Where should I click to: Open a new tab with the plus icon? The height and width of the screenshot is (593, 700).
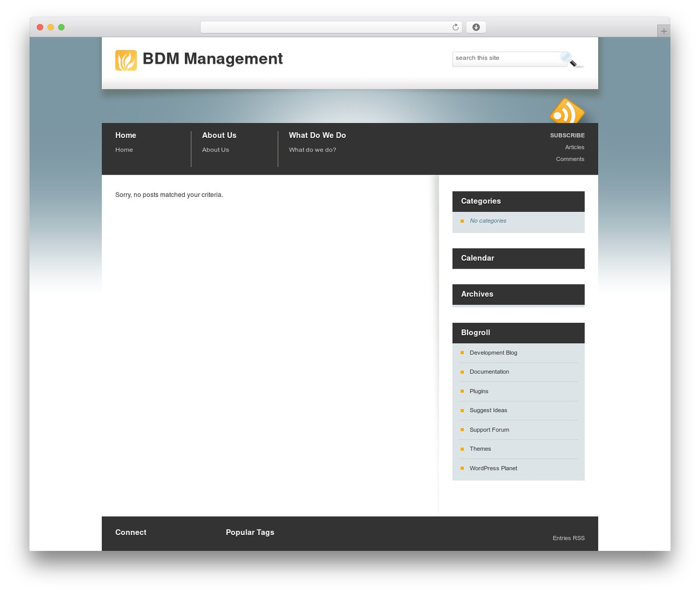[x=663, y=31]
